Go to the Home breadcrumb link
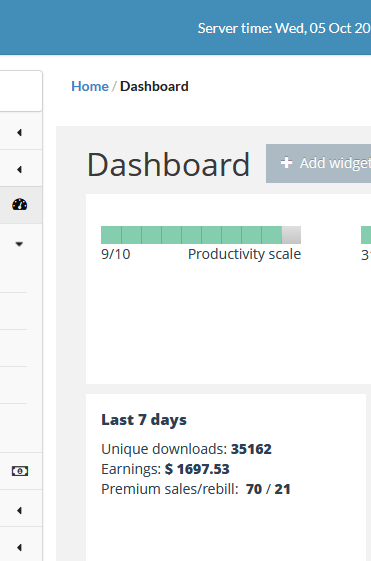This screenshot has width=371, height=561. [90, 86]
